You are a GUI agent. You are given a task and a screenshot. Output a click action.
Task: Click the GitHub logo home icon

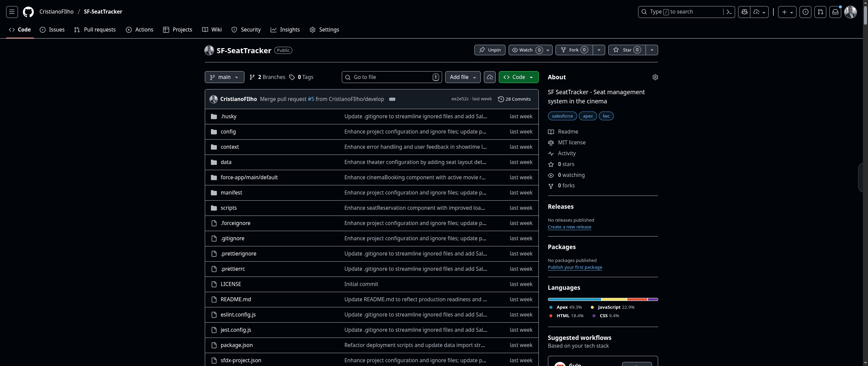(x=28, y=12)
